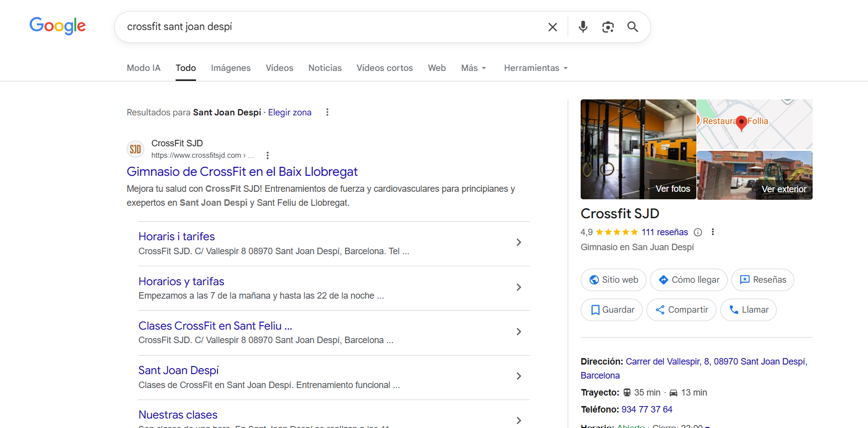Screen dimensions: 868x428
Task: Click 'Gimnasio en San Juan Despí' category text
Action: point(637,247)
